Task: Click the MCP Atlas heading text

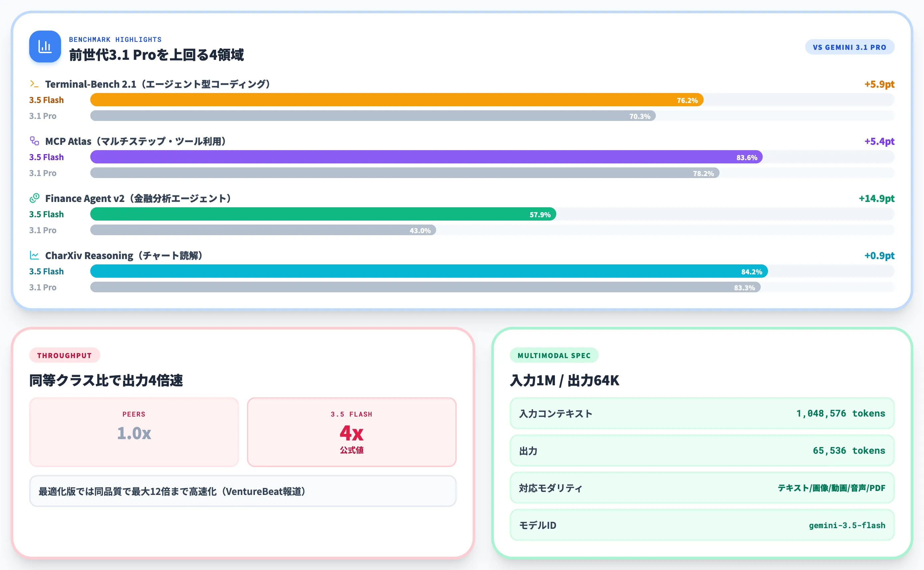Action: [x=136, y=141]
